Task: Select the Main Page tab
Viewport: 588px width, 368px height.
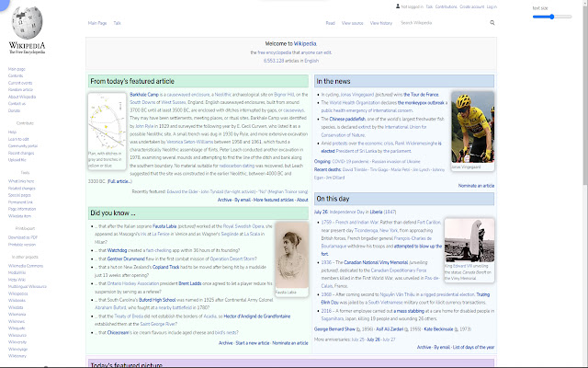Action: pyautogui.click(x=97, y=23)
